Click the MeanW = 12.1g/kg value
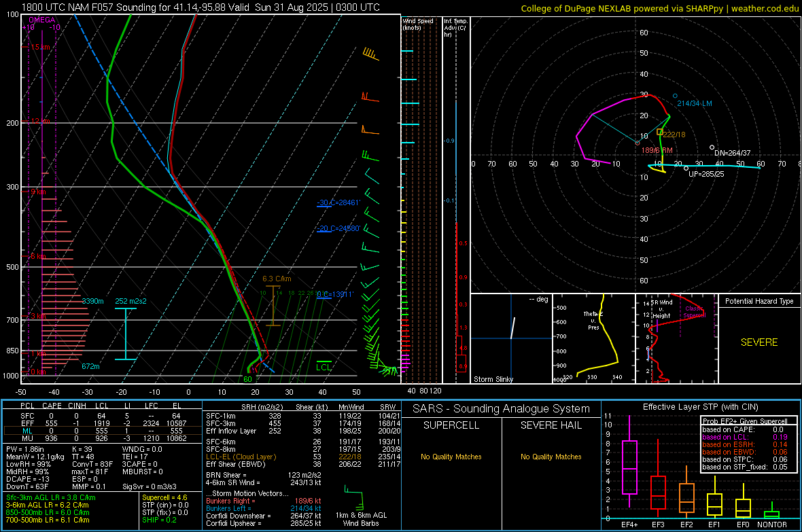The image size is (802, 532). 35,457
